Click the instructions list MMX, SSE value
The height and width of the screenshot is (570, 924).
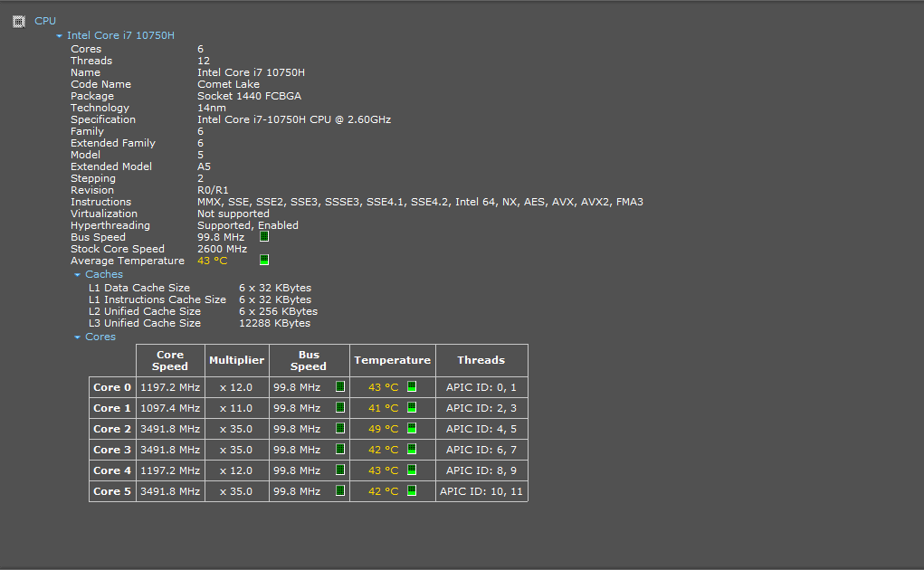[420, 202]
